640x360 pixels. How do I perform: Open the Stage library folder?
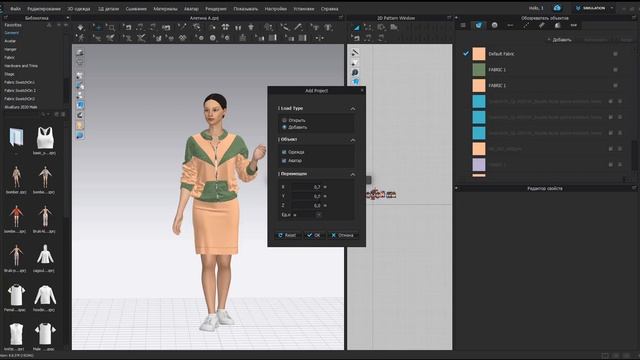9,74
